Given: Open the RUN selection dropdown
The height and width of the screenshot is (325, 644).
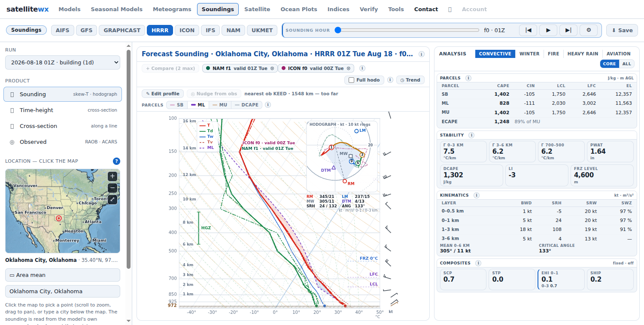Looking at the screenshot, I should coord(63,62).
